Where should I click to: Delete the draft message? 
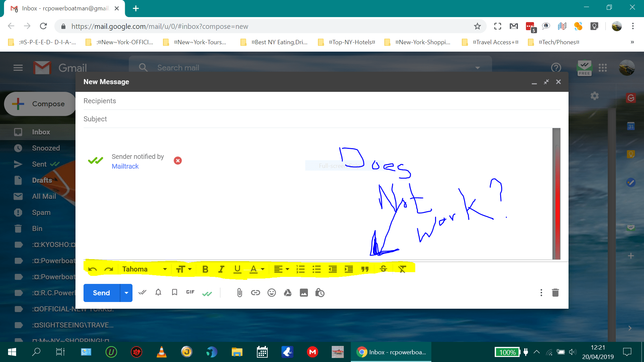(555, 292)
